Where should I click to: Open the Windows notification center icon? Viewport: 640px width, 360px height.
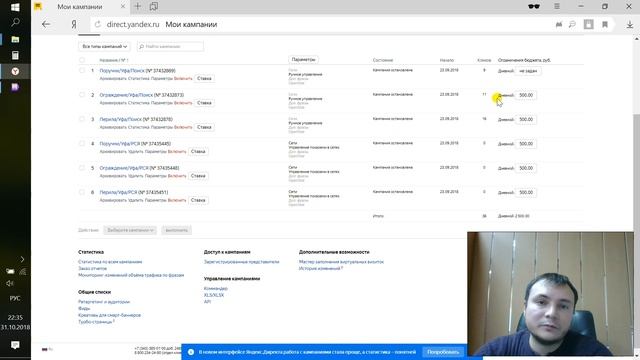coord(15,345)
